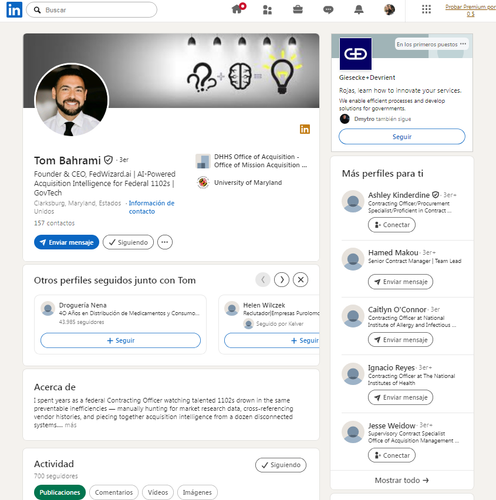Open Información de contacto link

pos(151,207)
